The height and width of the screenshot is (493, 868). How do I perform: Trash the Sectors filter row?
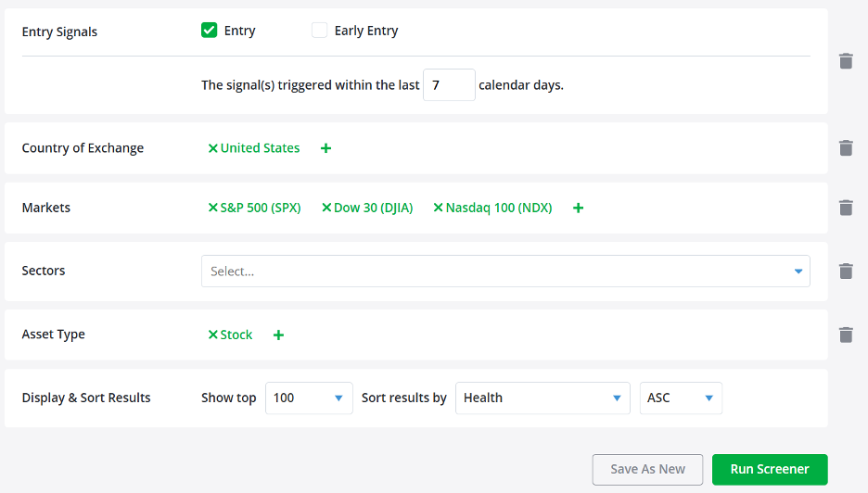click(x=846, y=272)
